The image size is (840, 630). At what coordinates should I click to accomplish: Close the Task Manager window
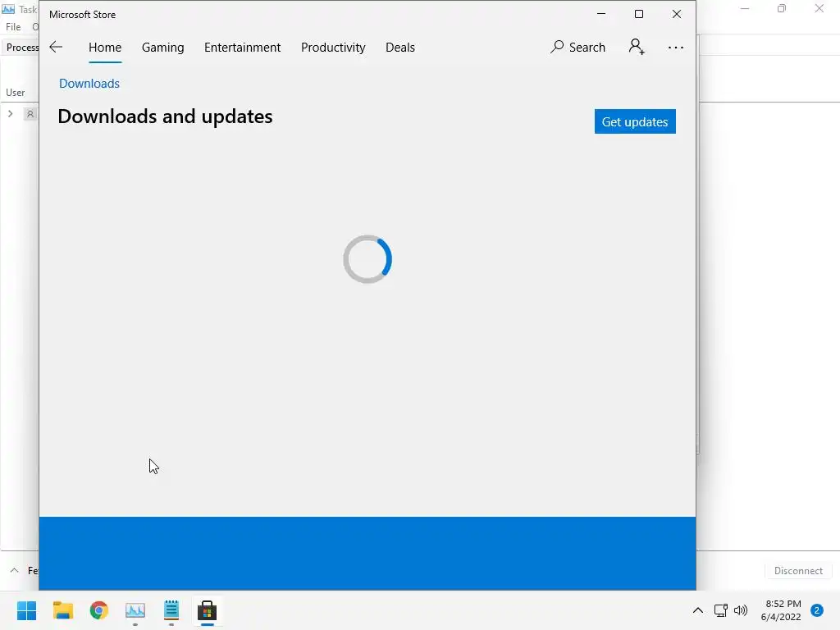[x=819, y=8]
